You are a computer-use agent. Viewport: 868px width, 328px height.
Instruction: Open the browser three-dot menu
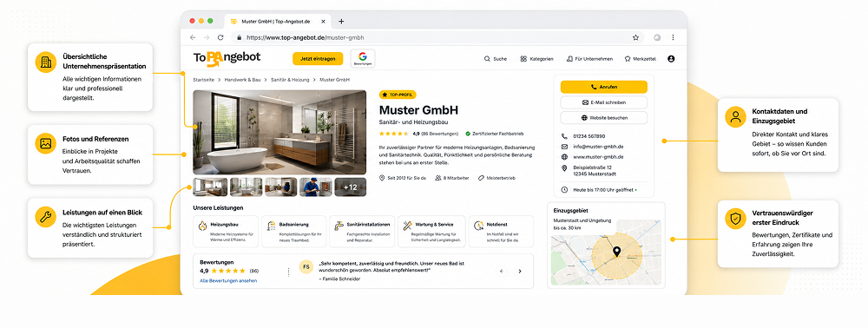pyautogui.click(x=674, y=37)
